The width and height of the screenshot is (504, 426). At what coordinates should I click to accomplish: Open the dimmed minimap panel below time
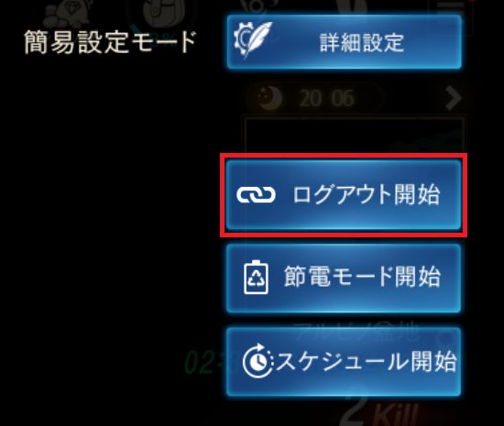[354, 135]
